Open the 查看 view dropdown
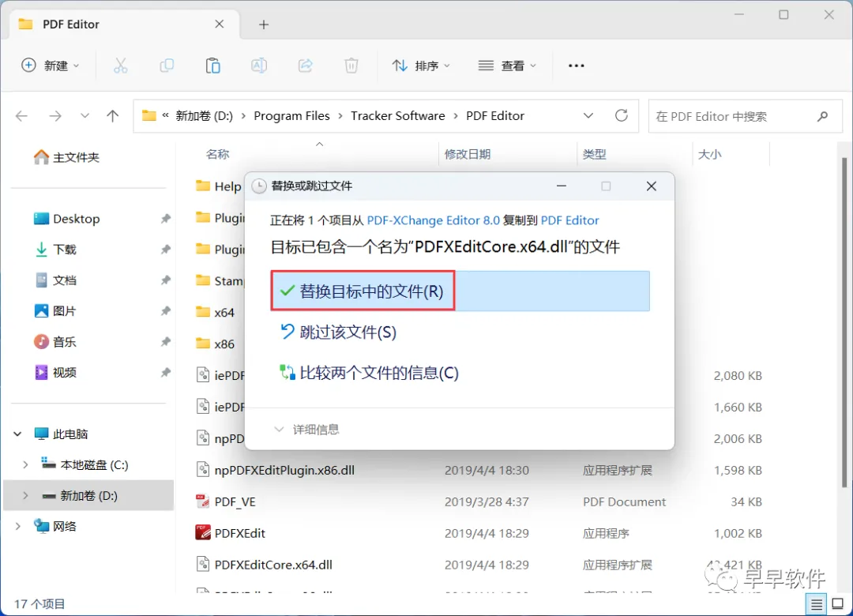853x616 pixels. pyautogui.click(x=507, y=66)
